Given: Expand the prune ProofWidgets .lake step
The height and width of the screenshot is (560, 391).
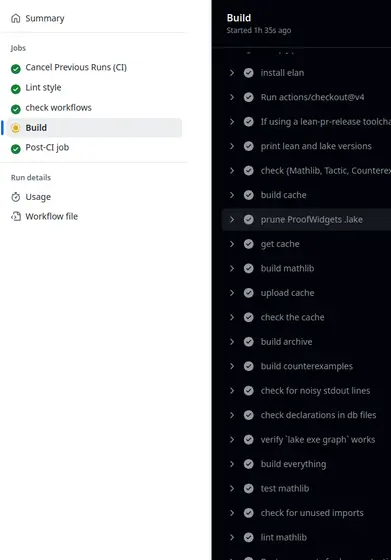Looking at the screenshot, I should (232, 219).
